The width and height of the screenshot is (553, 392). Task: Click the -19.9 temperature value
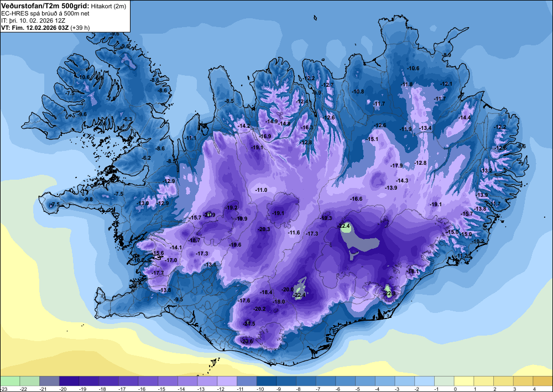pos(241,218)
